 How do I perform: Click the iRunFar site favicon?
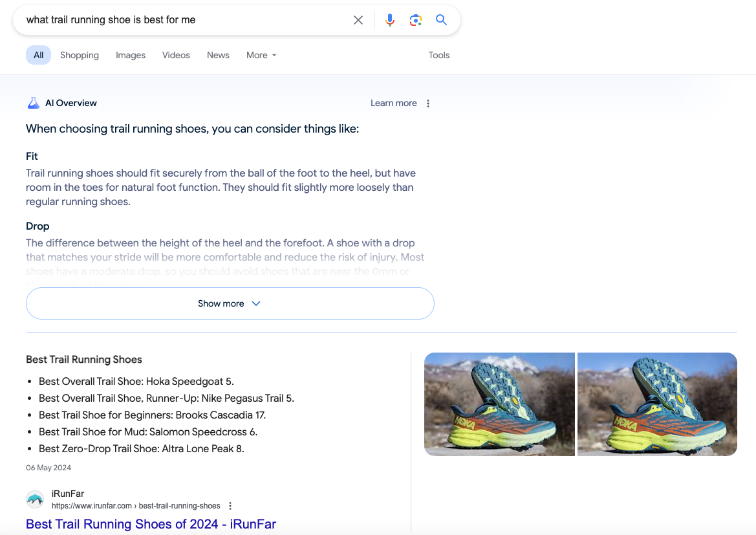[35, 499]
